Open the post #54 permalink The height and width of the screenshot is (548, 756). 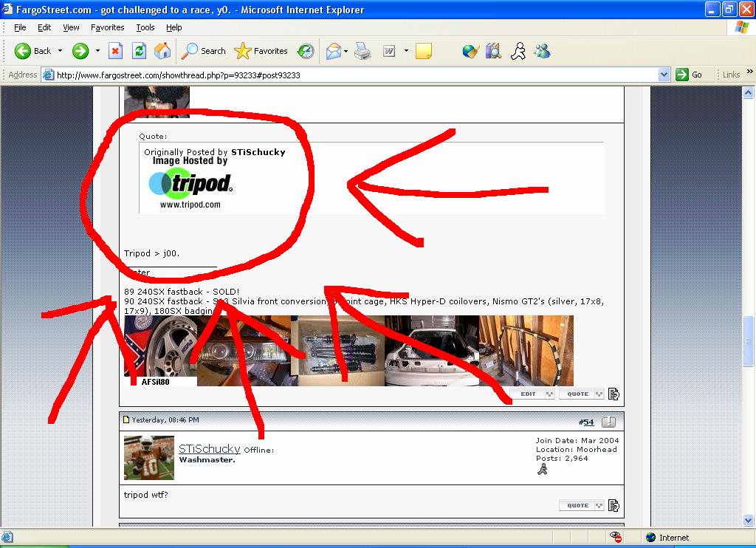pyautogui.click(x=585, y=422)
